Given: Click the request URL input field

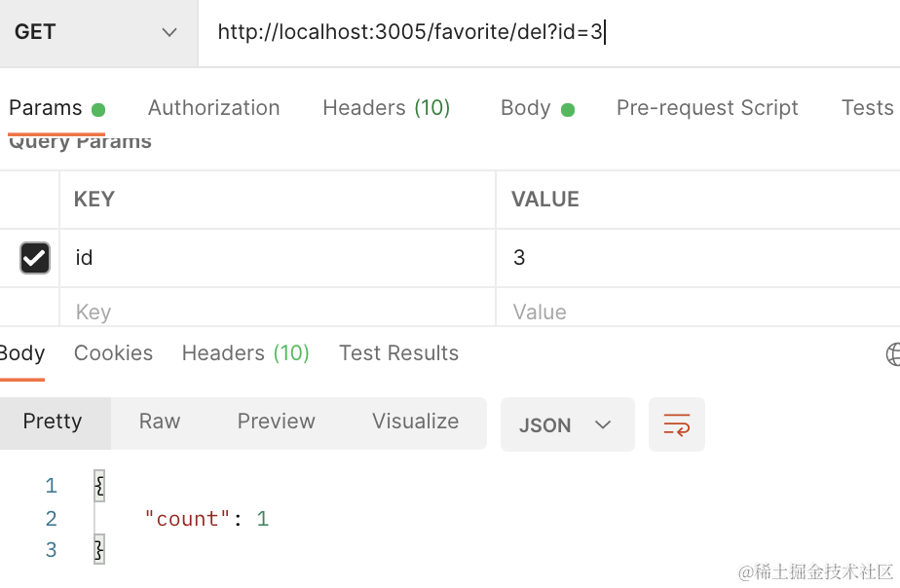Looking at the screenshot, I should [x=545, y=32].
